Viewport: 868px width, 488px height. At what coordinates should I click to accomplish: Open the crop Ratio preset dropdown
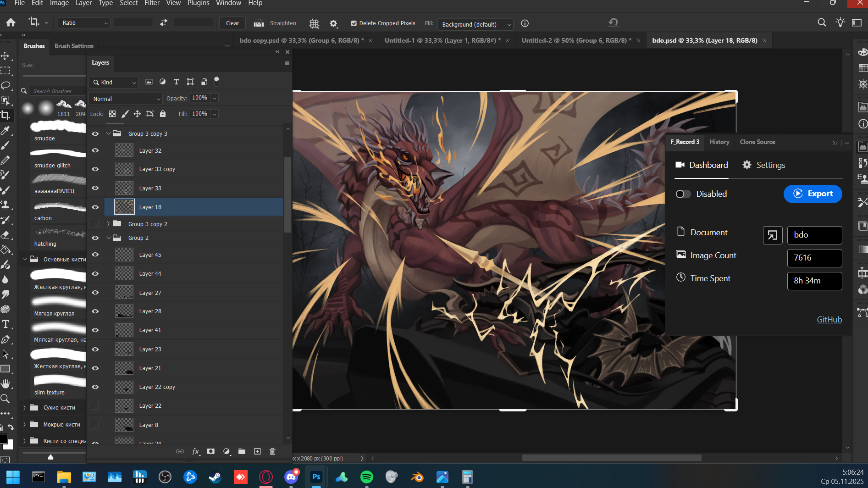coord(84,23)
